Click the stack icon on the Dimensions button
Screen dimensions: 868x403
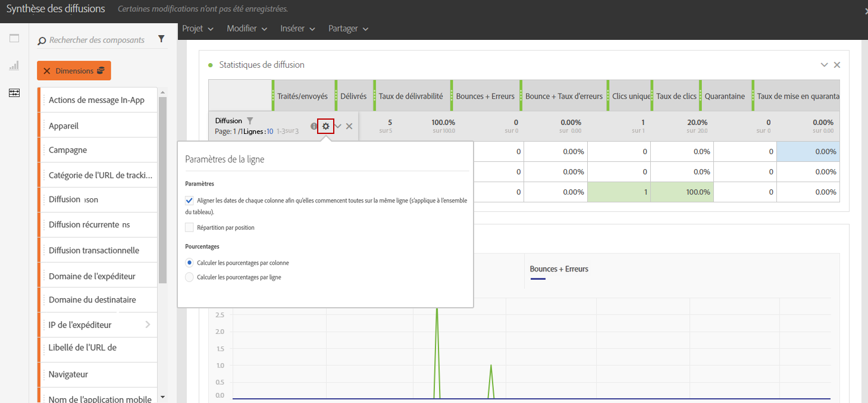tap(101, 71)
